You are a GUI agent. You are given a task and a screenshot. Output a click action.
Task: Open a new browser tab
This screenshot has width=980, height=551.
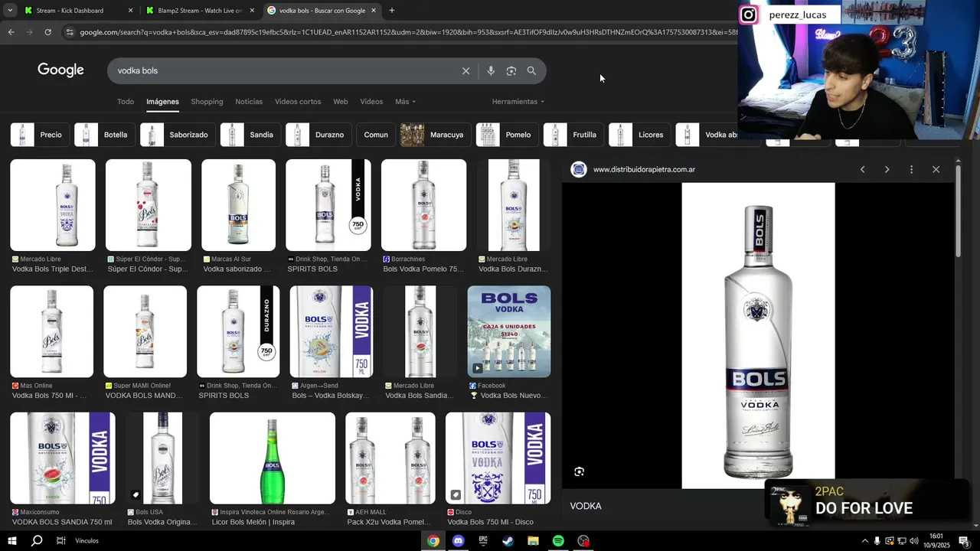point(392,11)
